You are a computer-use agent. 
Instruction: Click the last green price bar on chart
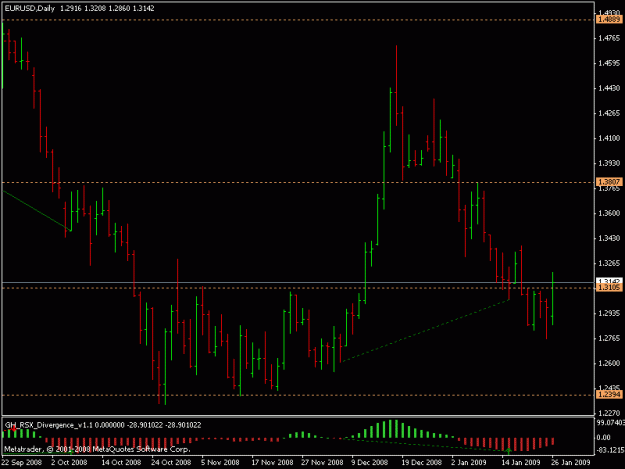[x=552, y=298]
